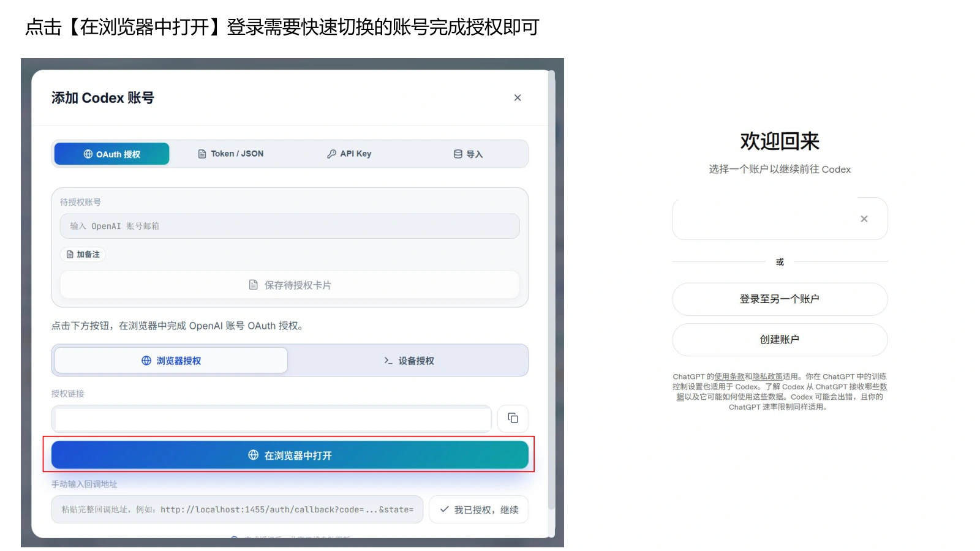Remove the saved account with X icon

pyautogui.click(x=864, y=219)
